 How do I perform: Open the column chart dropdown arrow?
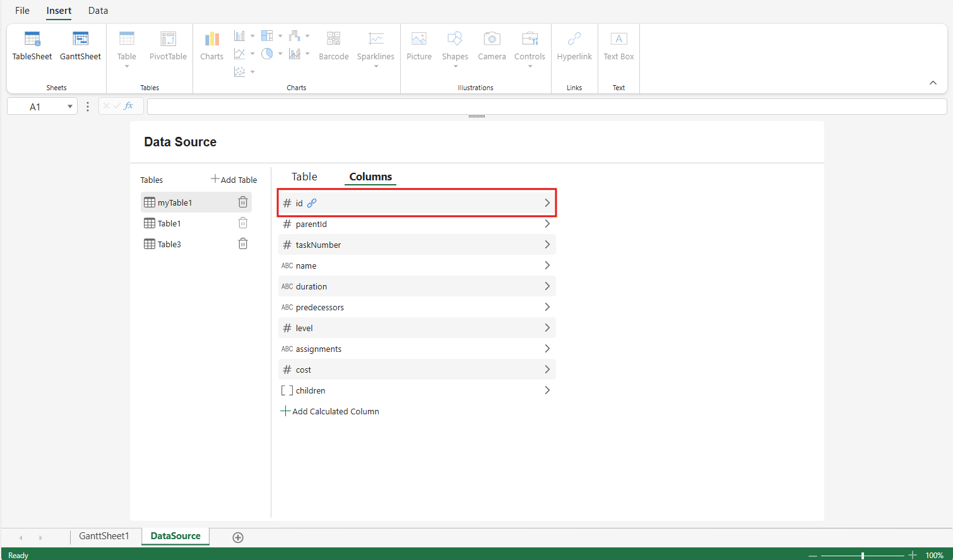pos(252,36)
